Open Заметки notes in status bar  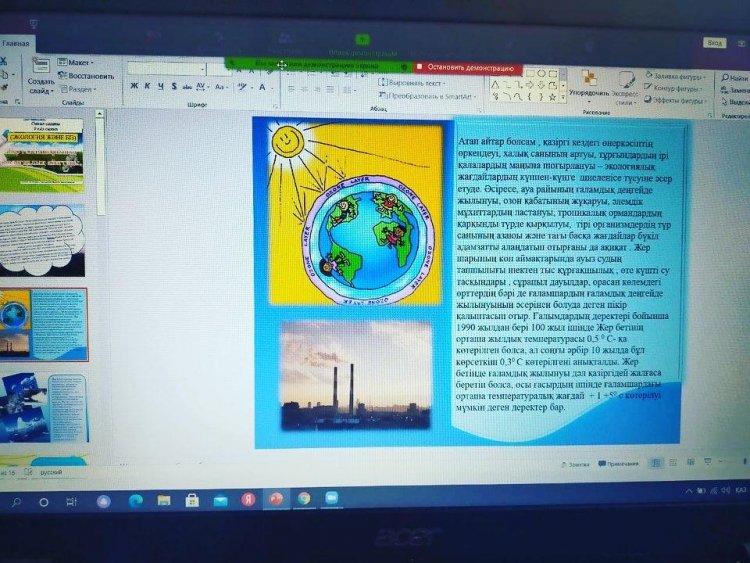click(x=577, y=464)
